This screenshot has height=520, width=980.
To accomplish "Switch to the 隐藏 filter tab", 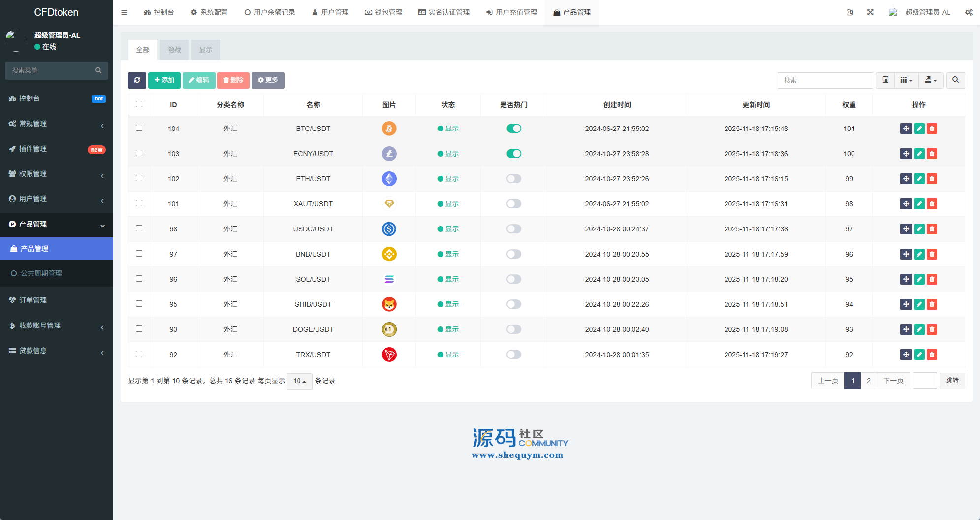I will pos(174,50).
